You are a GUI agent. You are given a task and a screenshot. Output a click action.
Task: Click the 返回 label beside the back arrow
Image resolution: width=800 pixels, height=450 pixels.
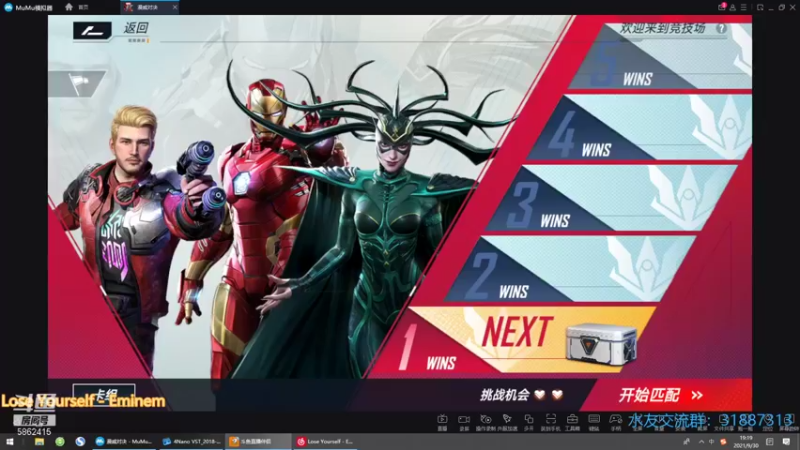pos(136,28)
